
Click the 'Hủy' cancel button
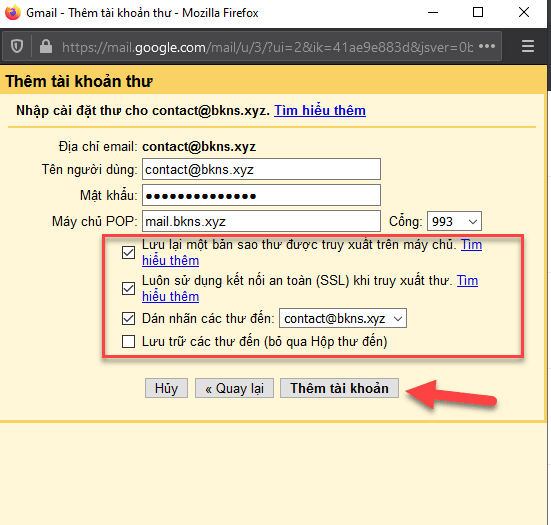166,388
